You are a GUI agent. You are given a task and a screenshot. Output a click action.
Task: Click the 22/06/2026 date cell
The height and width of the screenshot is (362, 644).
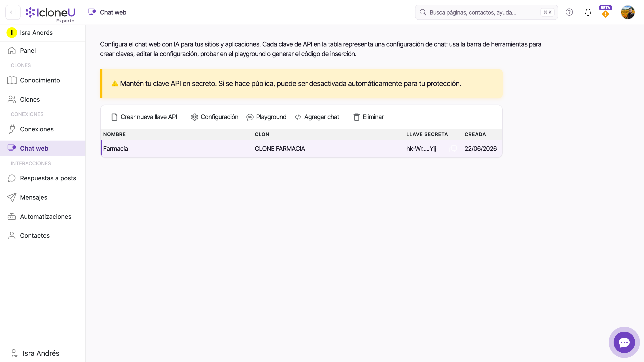coord(481,149)
